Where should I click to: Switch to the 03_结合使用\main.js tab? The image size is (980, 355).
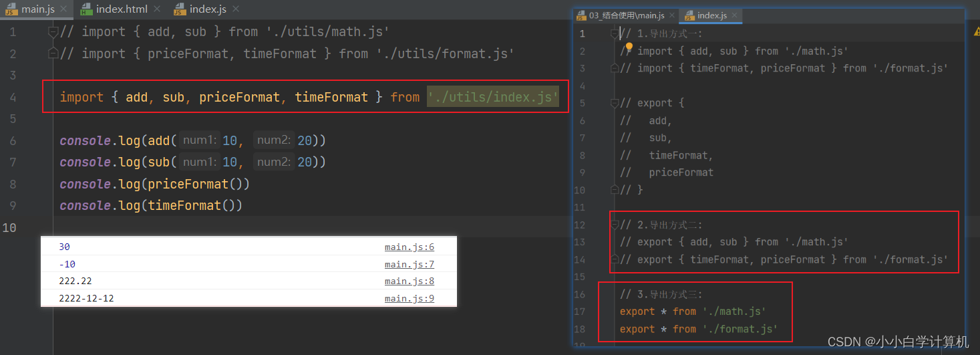tap(625, 15)
